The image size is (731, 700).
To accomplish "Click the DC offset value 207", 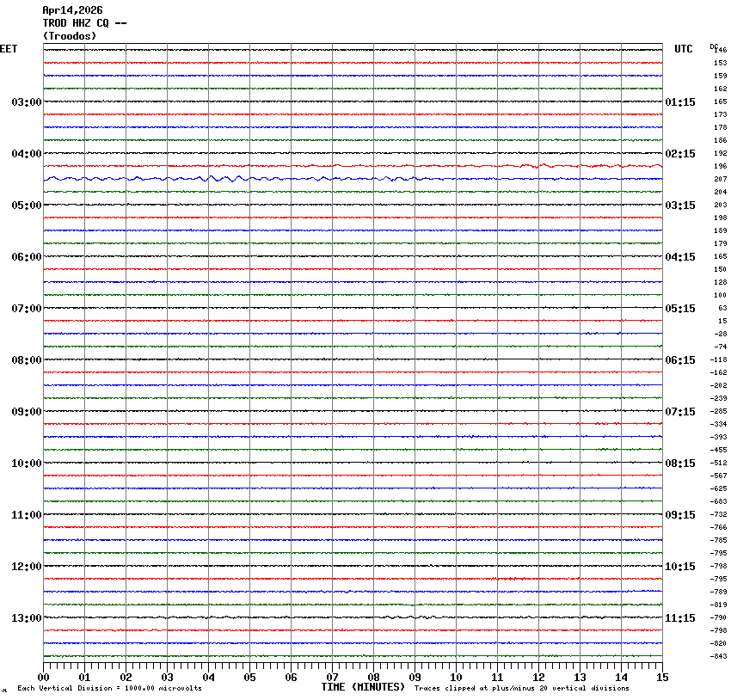I will (720, 179).
